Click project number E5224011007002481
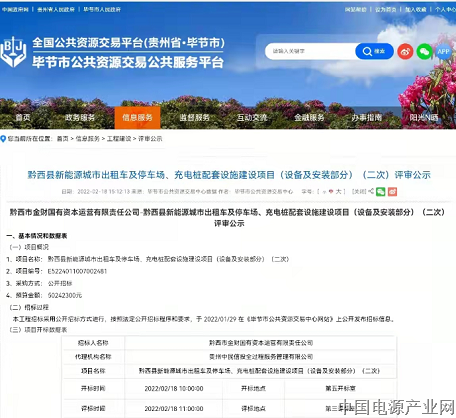456x418 pixels. pyautogui.click(x=77, y=271)
